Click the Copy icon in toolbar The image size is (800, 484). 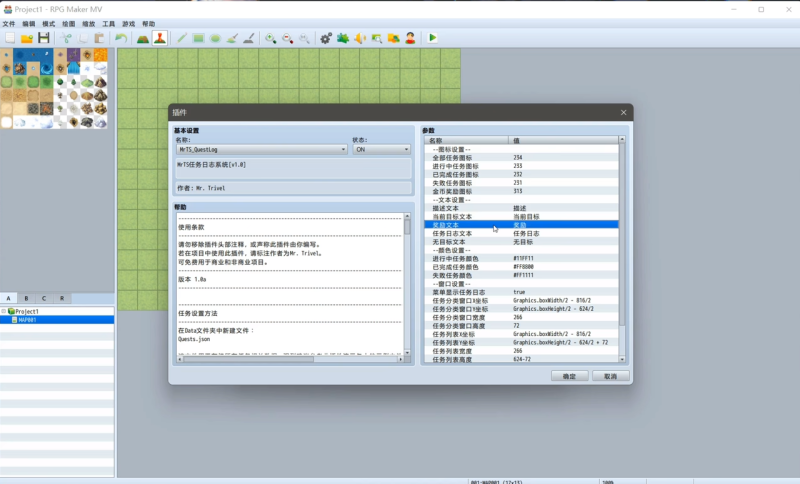(x=83, y=38)
